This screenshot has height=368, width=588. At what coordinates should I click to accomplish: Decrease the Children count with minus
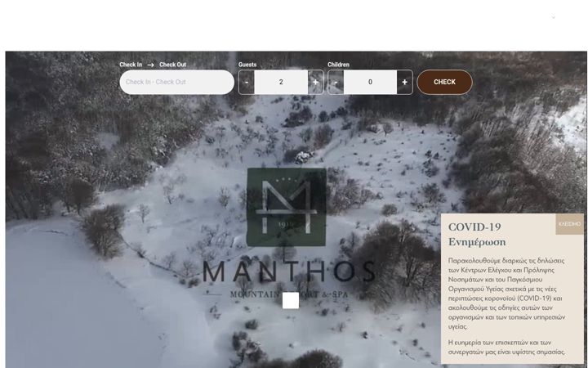tap(336, 82)
